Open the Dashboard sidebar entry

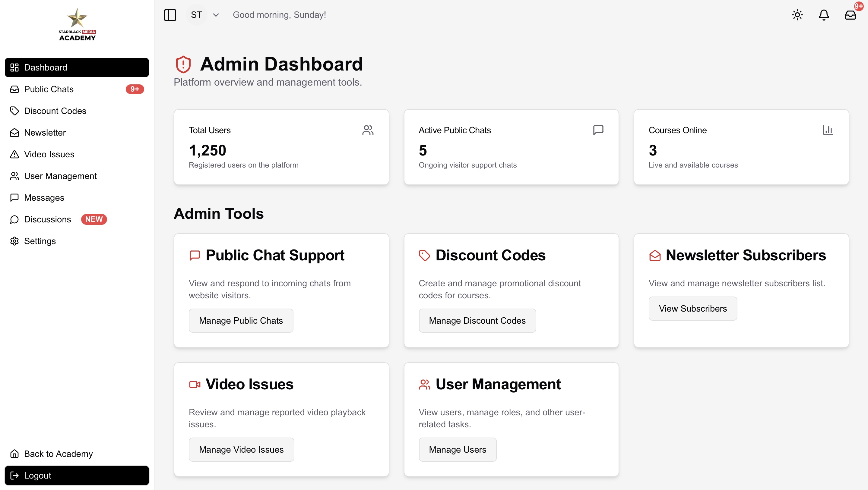[46, 68]
